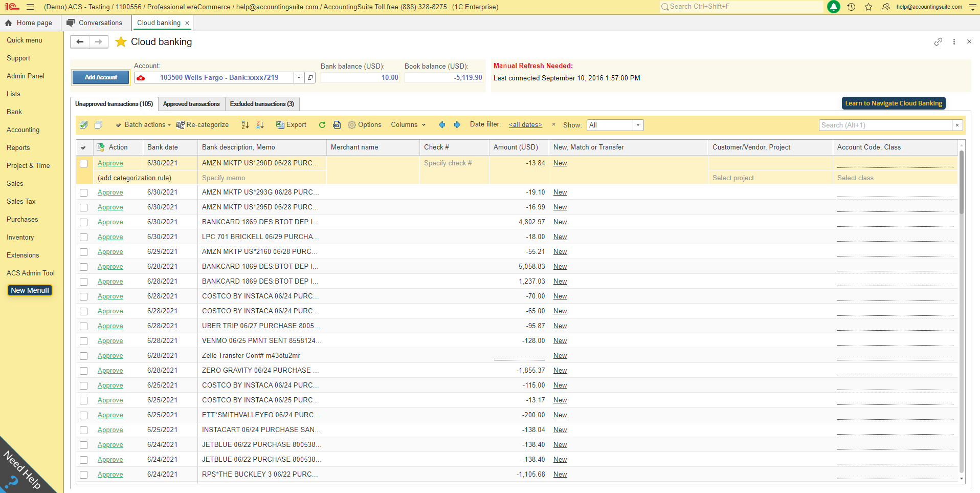The image size is (980, 493).
Task: Approve the ZERO GRAVITY transaction
Action: pos(110,371)
